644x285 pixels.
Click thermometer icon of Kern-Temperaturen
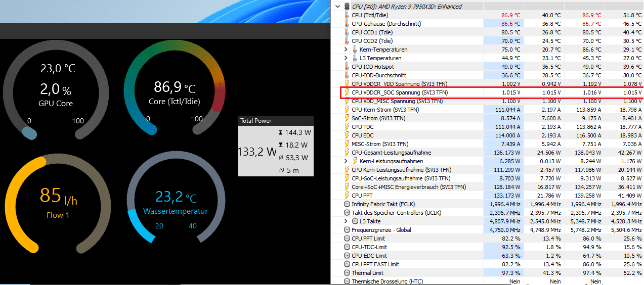(x=355, y=50)
